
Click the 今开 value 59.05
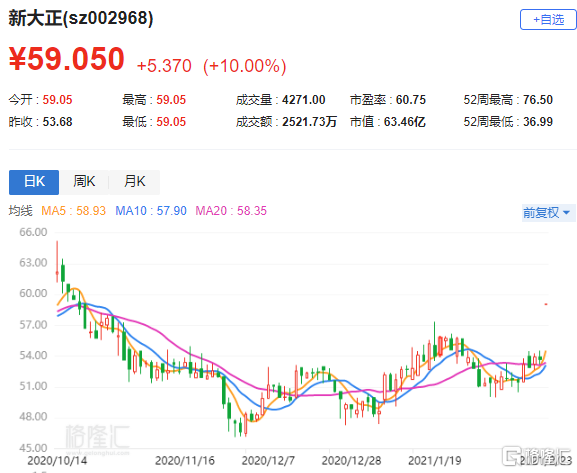tap(57, 100)
